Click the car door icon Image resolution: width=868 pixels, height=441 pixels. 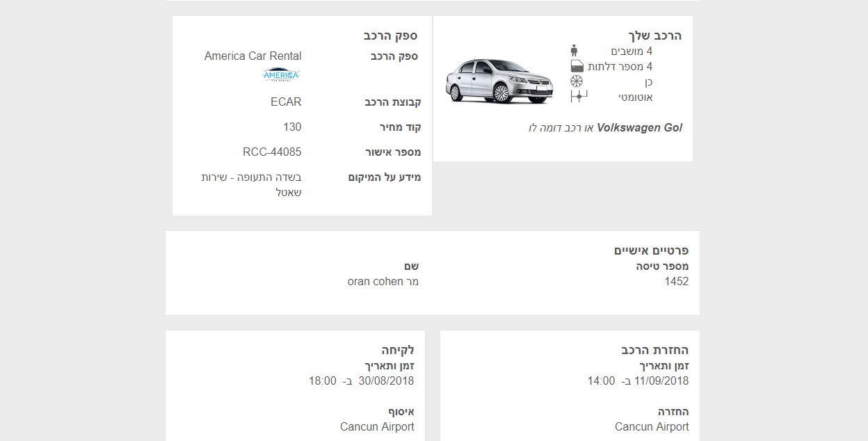577,66
